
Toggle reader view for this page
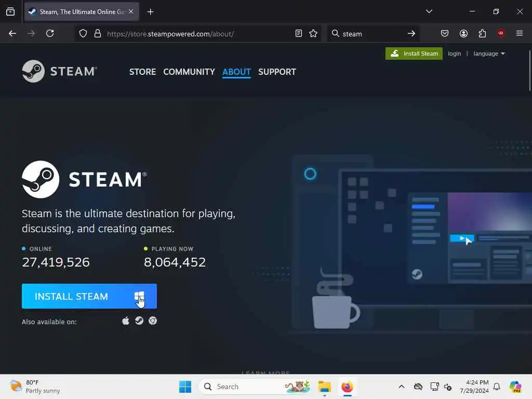point(299,33)
